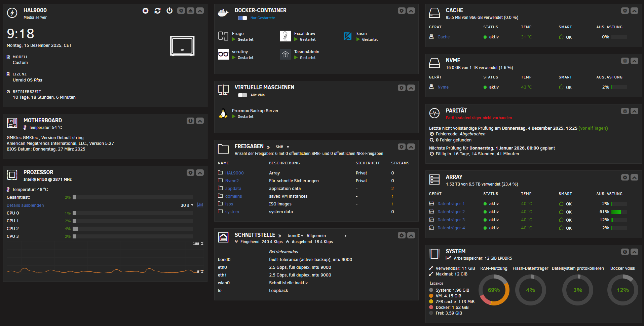Click the reboot server icon
Viewport: 644px width, 326px height.
(x=157, y=11)
